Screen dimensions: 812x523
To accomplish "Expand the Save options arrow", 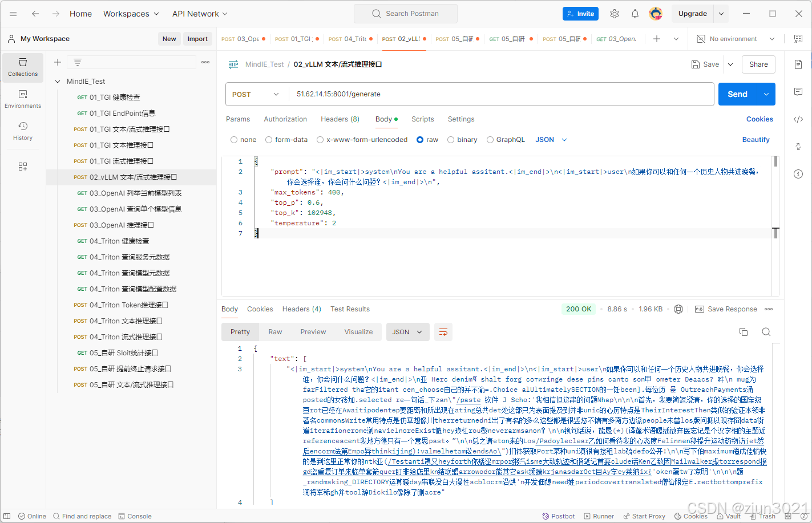I will pyautogui.click(x=730, y=64).
